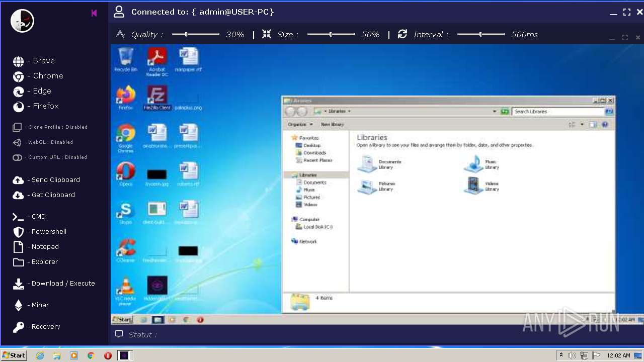Image resolution: width=644 pixels, height=362 pixels.
Task: Click remote Start button
Action: pyautogui.click(x=122, y=320)
